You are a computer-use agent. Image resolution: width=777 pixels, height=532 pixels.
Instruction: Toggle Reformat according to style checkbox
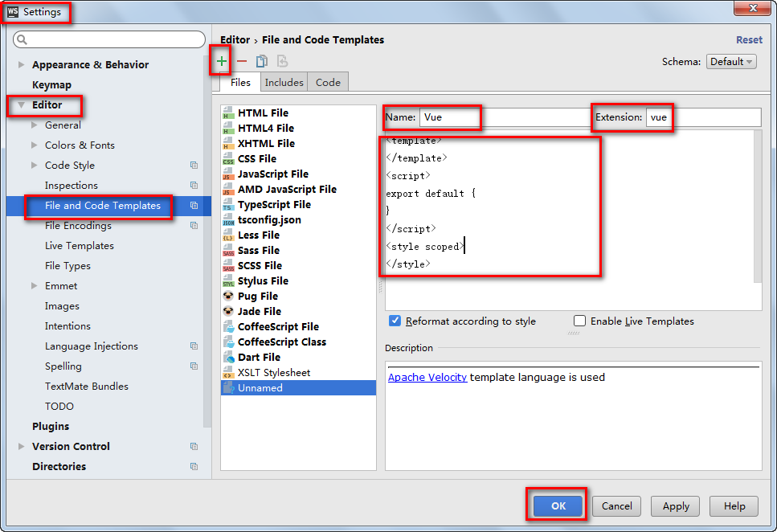[395, 321]
